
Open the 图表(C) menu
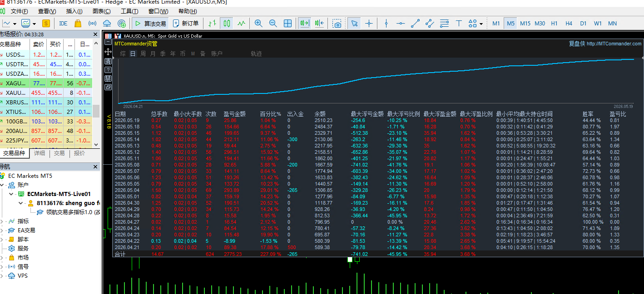pyautogui.click(x=101, y=11)
